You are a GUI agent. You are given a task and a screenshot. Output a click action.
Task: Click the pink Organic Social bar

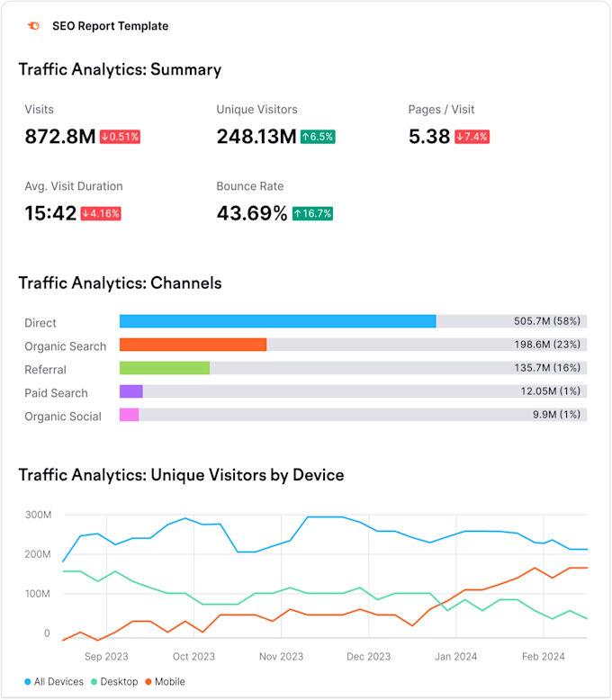click(x=129, y=414)
